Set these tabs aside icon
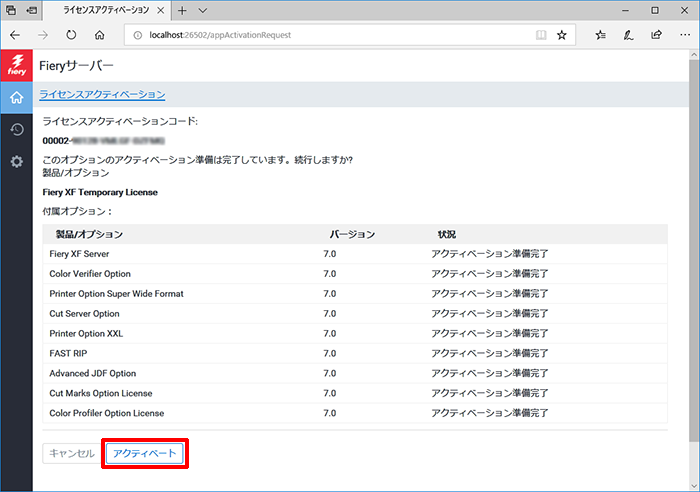 pyautogui.click(x=32, y=10)
